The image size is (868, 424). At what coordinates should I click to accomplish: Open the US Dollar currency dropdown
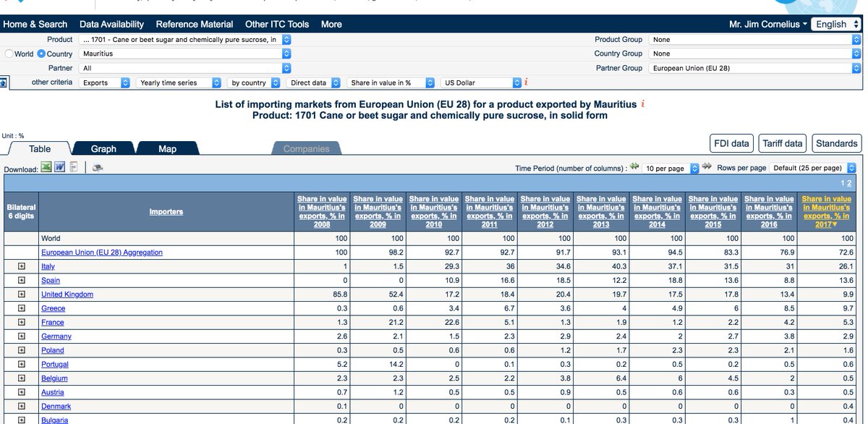(x=481, y=83)
